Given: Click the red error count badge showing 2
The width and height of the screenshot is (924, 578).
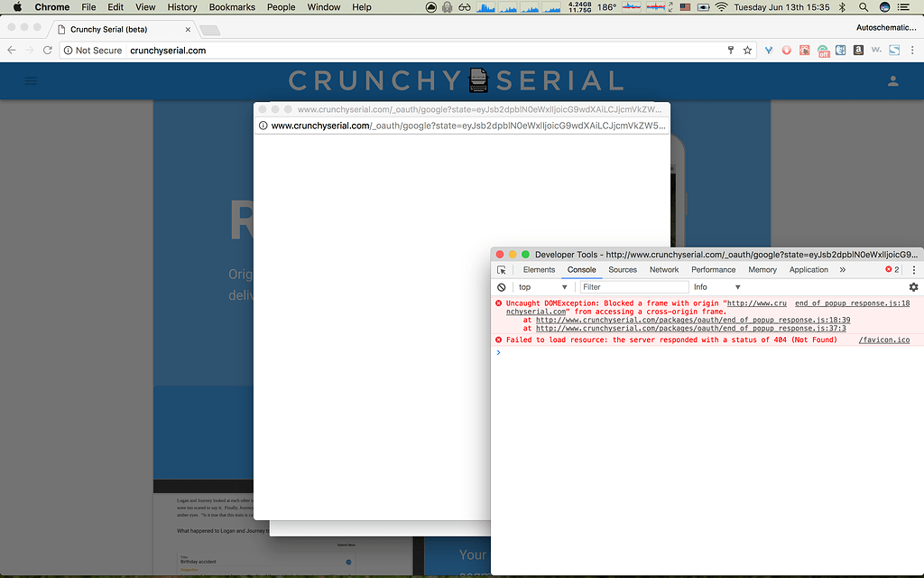Looking at the screenshot, I should (892, 269).
